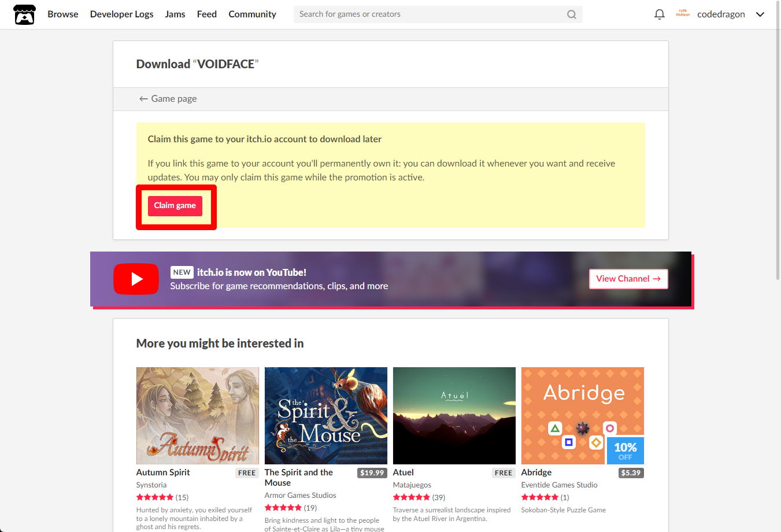
Task: Click the Abridge title link
Action: pyautogui.click(x=536, y=472)
